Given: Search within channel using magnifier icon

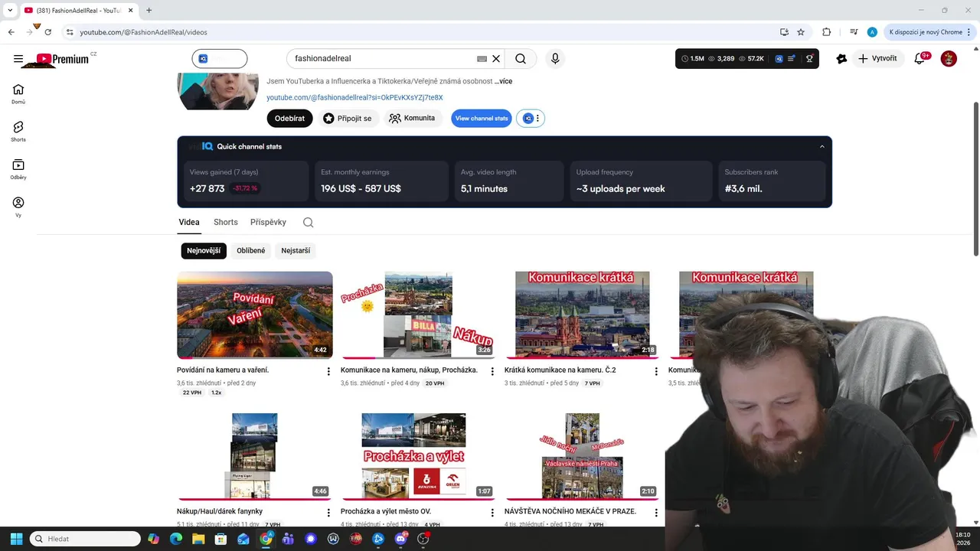Looking at the screenshot, I should pyautogui.click(x=308, y=223).
